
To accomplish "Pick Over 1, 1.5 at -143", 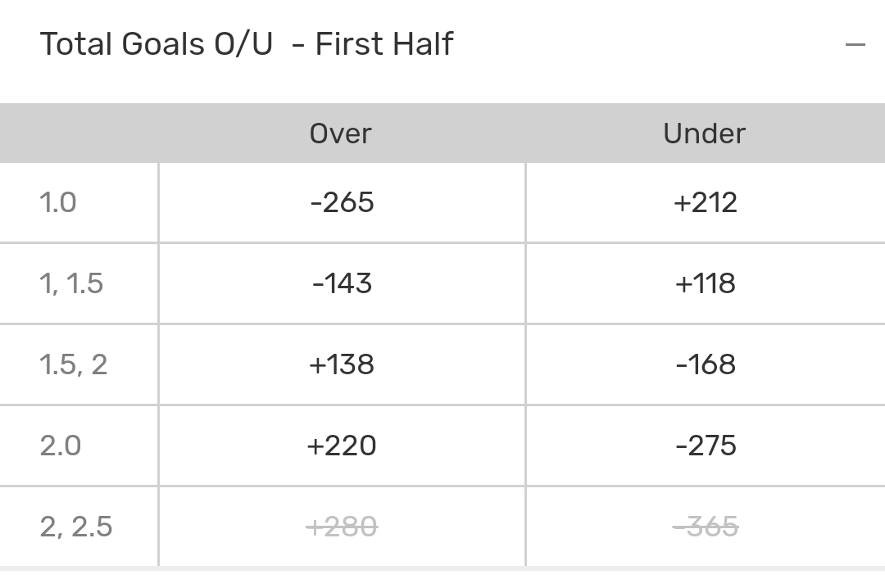I will pyautogui.click(x=342, y=283).
